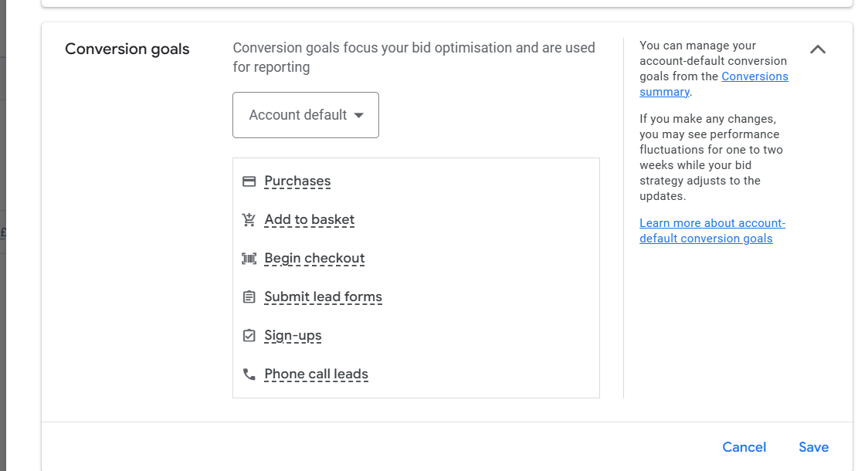Open Learn more about account-default conversion goals
Screen dimensions: 868x471
point(712,231)
